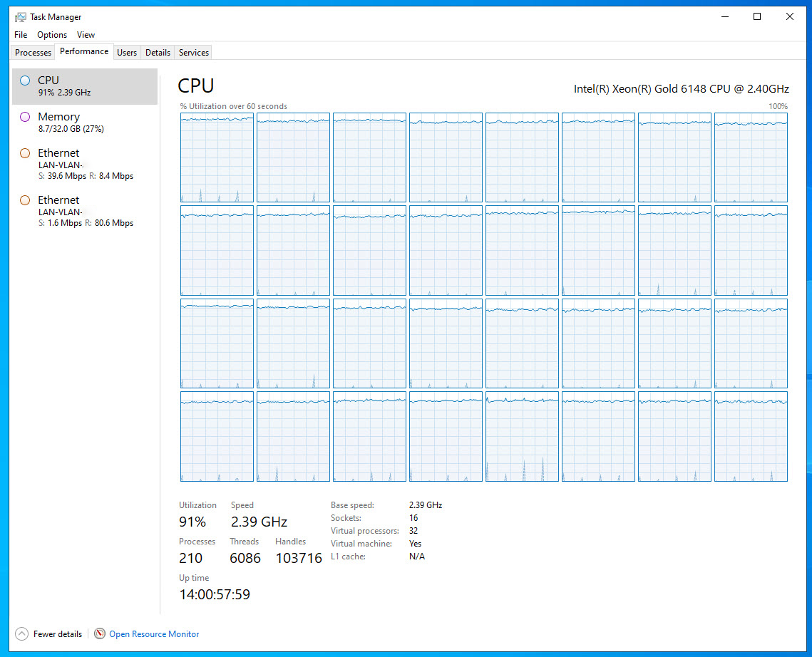This screenshot has width=812, height=657.
Task: Click the second Ethernet circle icon
Action: 25,200
